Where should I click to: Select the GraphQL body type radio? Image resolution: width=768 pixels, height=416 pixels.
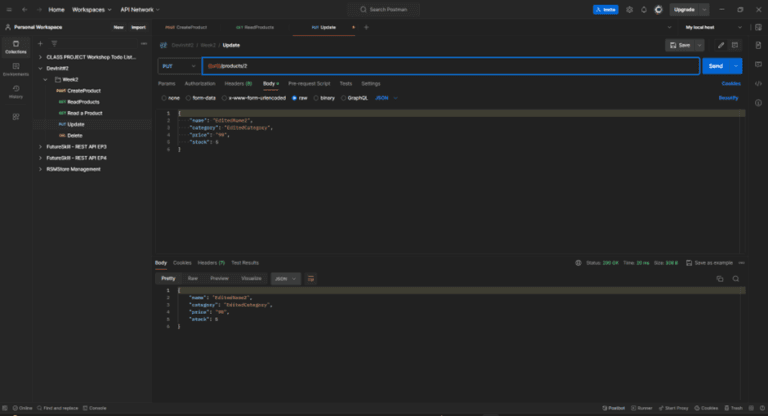[343, 98]
